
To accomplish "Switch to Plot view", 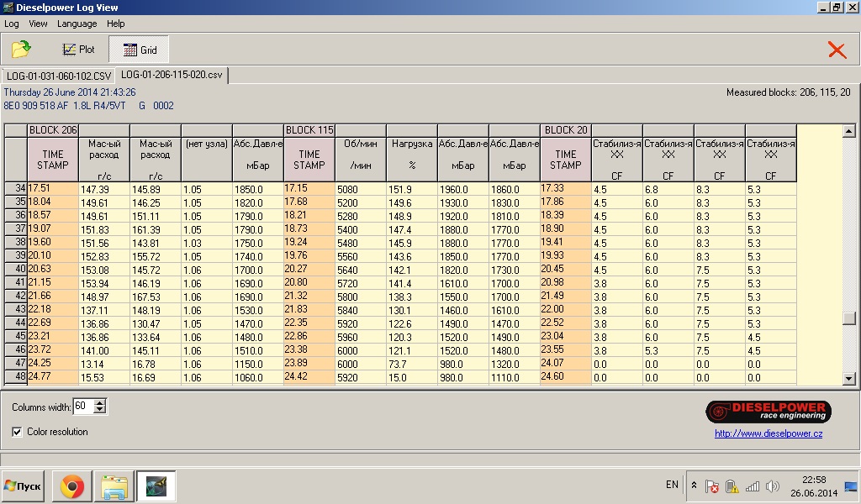I will [79, 50].
